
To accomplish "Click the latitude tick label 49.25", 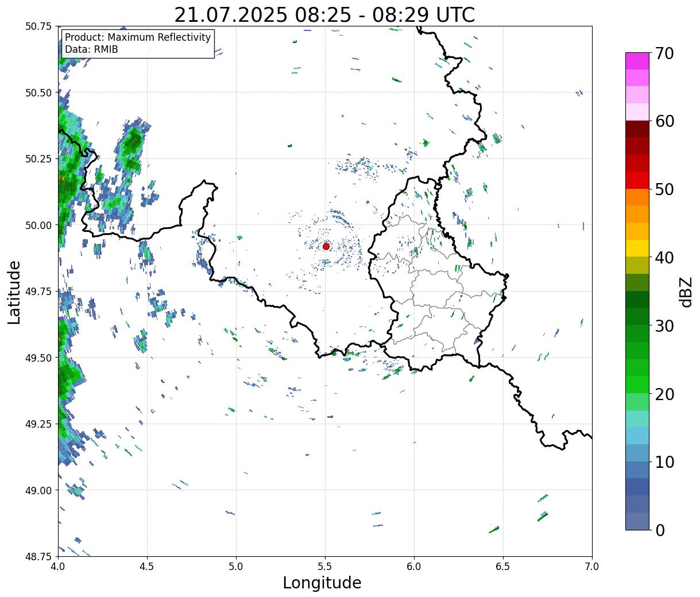I will coord(38,424).
